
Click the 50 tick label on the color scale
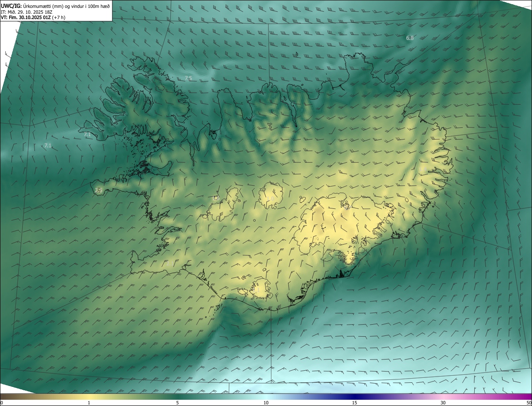coord(529,403)
